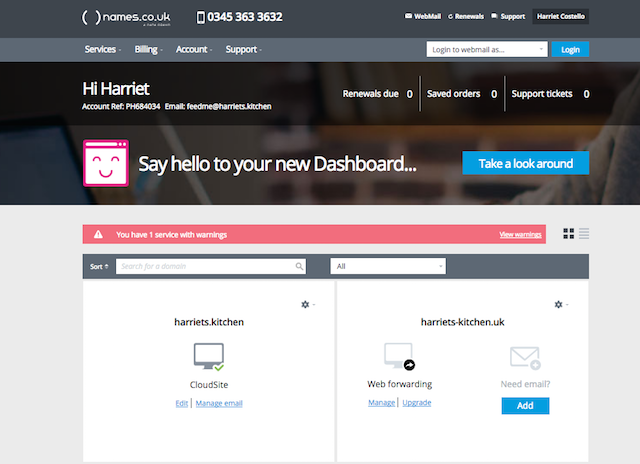
Task: Click the Web forwarding label
Action: (400, 384)
